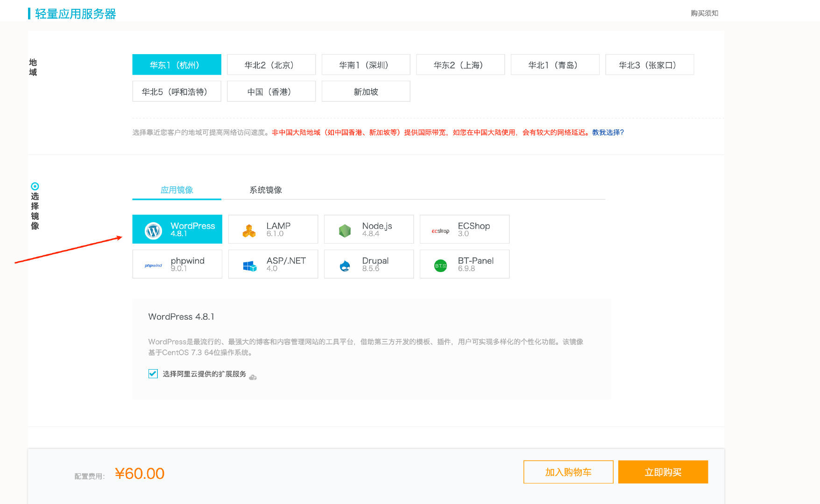Switch to the 系统镜像 tab
Image resolution: width=820 pixels, height=504 pixels.
tap(266, 190)
